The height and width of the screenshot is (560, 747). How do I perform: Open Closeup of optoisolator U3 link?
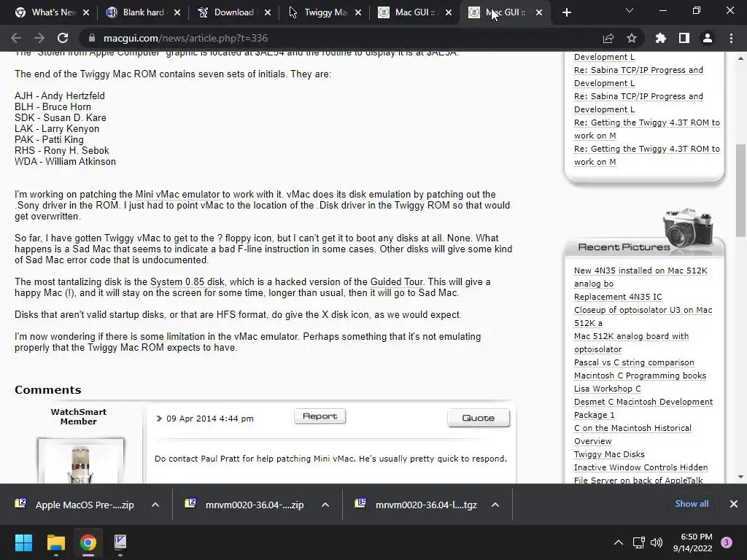[643, 316]
